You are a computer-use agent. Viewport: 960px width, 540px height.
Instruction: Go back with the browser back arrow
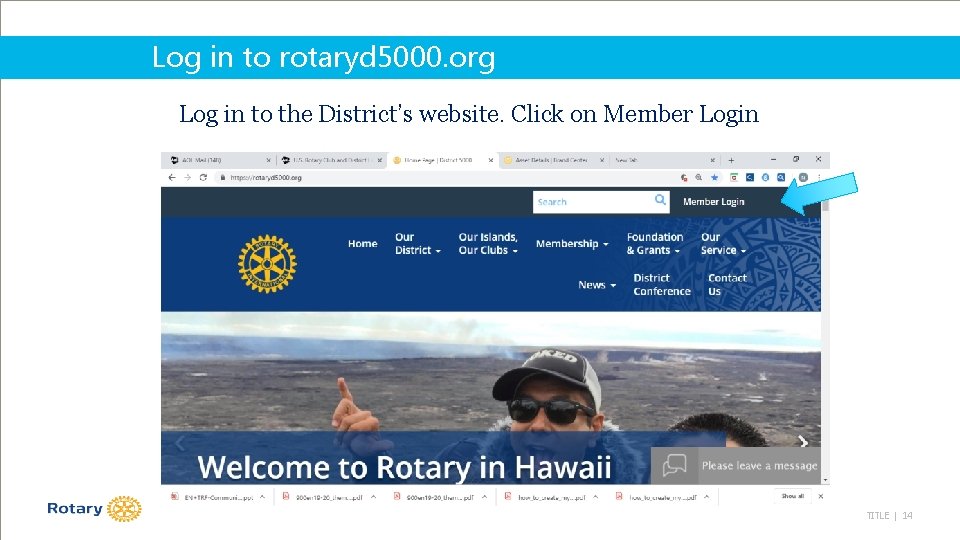click(x=172, y=178)
